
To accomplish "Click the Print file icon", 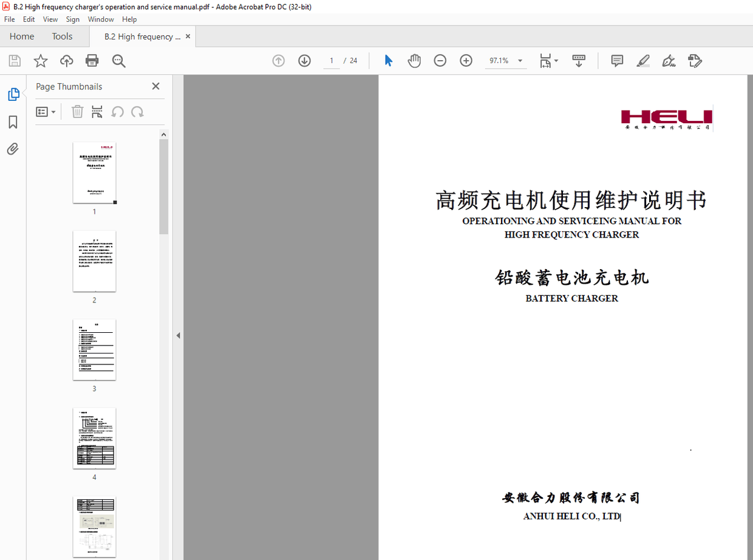I will coord(92,61).
